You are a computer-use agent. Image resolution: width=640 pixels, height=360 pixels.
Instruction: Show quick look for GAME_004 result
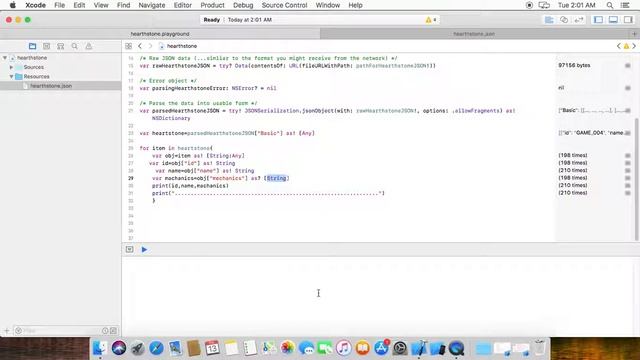click(628, 133)
